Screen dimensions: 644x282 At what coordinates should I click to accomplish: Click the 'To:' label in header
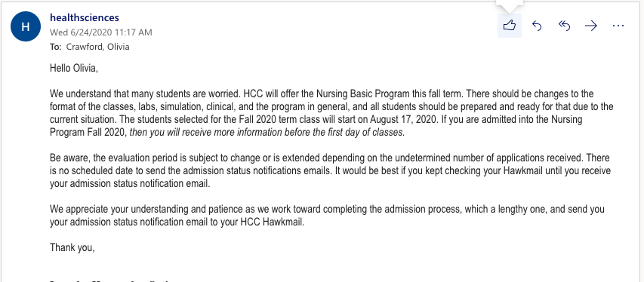(x=55, y=47)
